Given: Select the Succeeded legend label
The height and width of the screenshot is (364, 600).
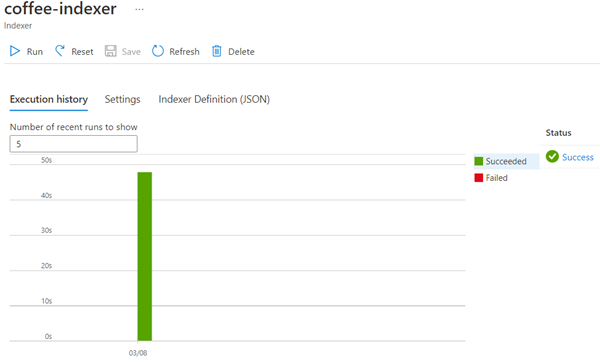Looking at the screenshot, I should (506, 162).
